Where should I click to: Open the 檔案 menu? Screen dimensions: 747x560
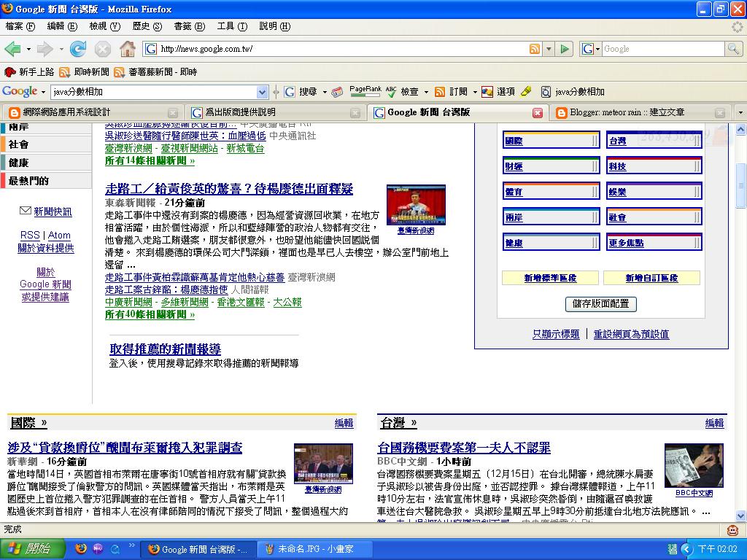20,26
